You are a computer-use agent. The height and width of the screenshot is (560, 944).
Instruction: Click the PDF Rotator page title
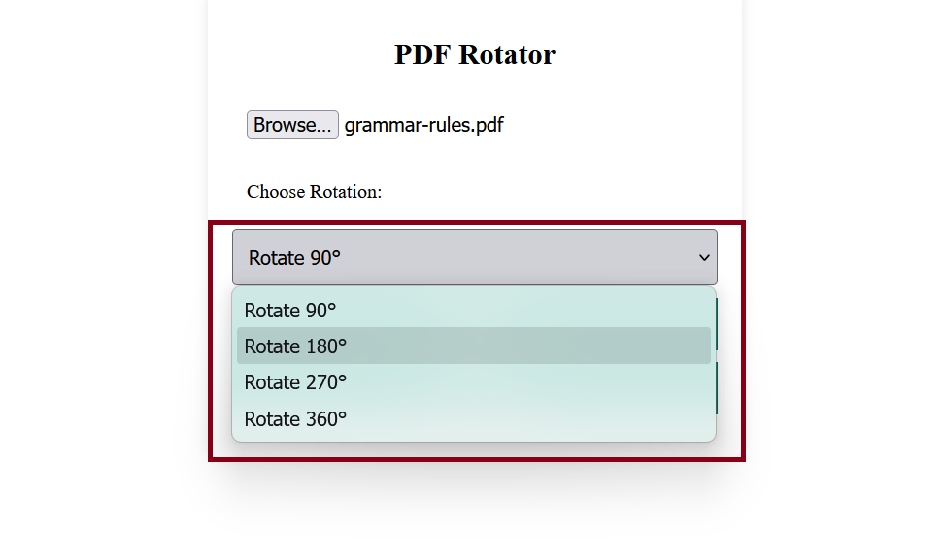click(474, 54)
